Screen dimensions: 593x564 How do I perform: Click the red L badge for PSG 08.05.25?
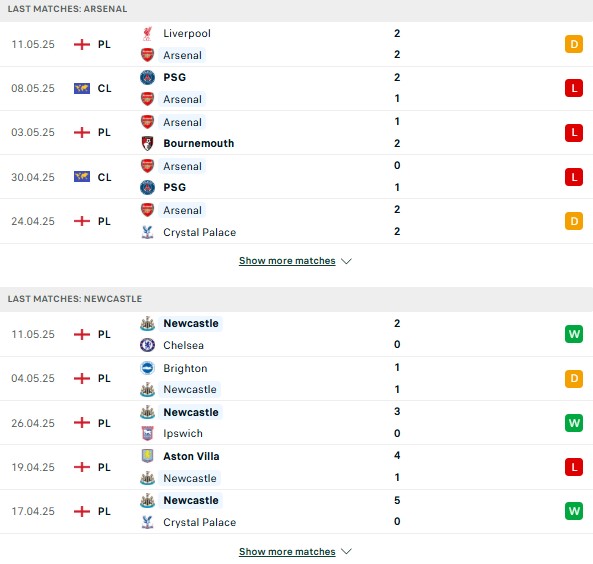point(574,89)
